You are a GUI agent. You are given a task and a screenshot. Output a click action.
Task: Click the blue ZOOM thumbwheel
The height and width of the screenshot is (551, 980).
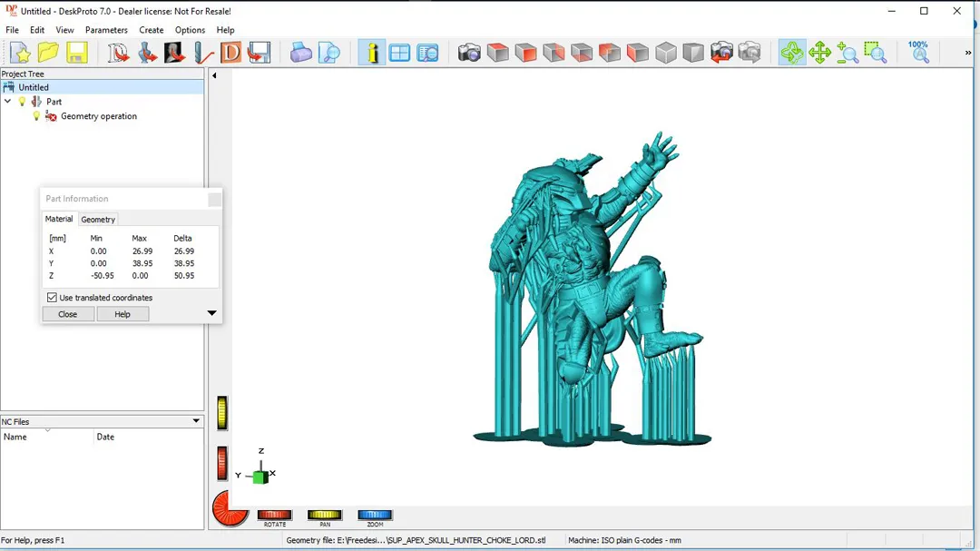click(375, 515)
